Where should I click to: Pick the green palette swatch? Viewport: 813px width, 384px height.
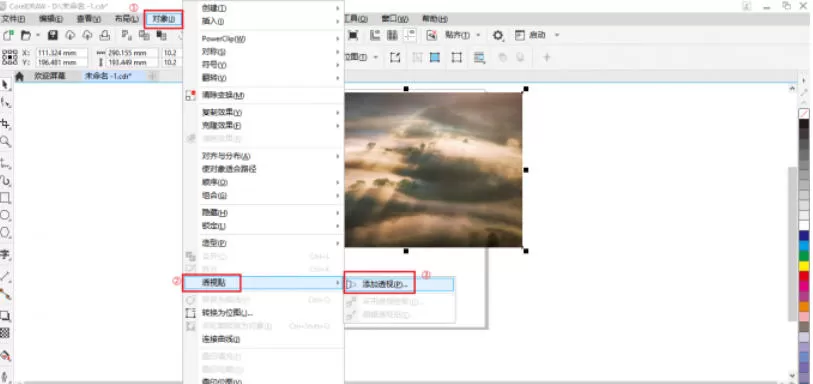click(x=804, y=255)
